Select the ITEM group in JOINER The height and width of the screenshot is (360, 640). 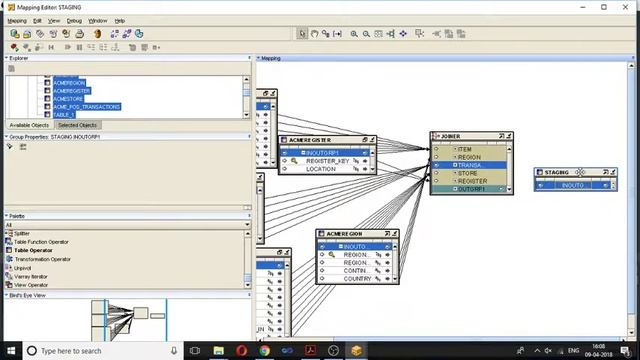click(x=469, y=149)
